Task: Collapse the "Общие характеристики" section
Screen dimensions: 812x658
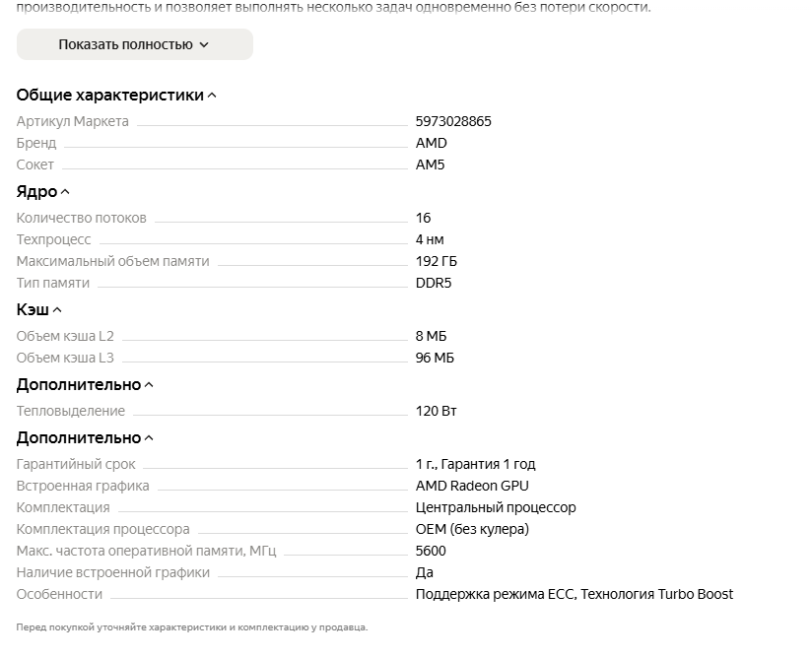Action: tap(116, 96)
